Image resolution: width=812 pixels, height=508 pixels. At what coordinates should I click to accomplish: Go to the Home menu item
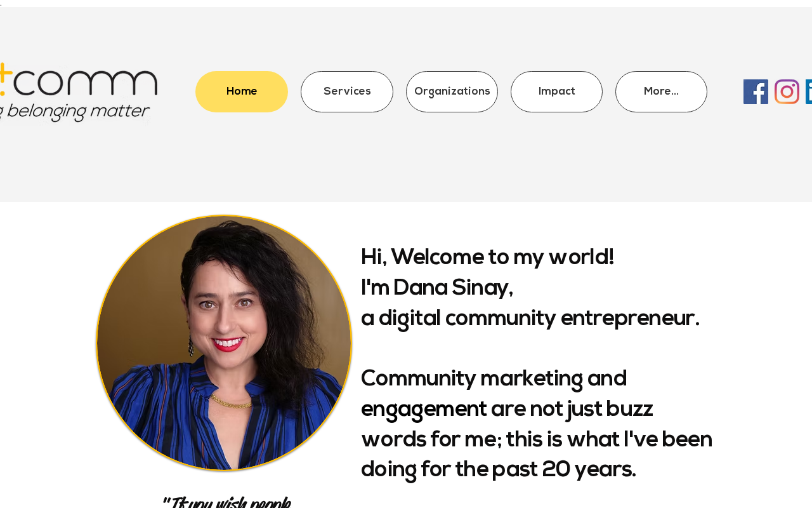(242, 91)
